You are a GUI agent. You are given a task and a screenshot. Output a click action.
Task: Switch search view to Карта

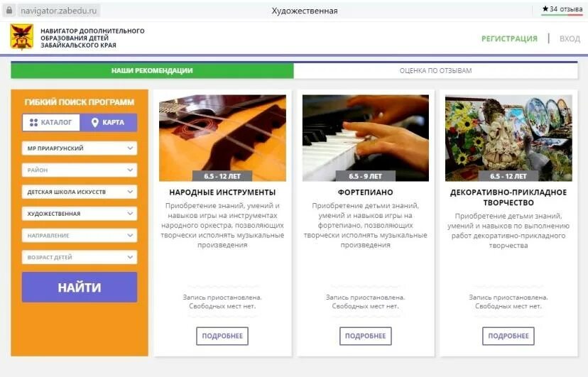click(x=109, y=123)
